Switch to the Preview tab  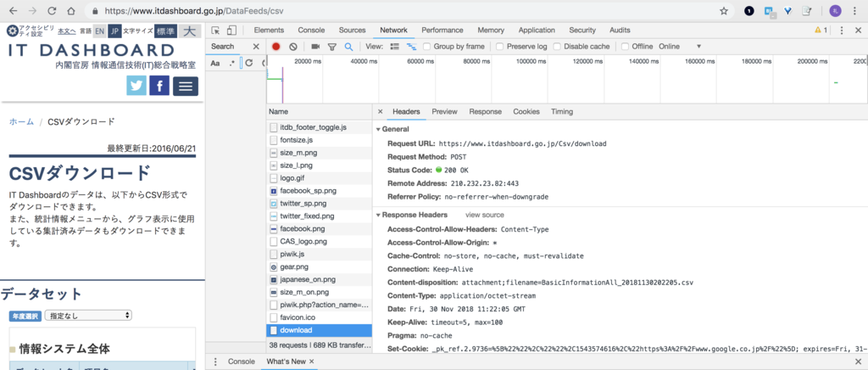444,112
